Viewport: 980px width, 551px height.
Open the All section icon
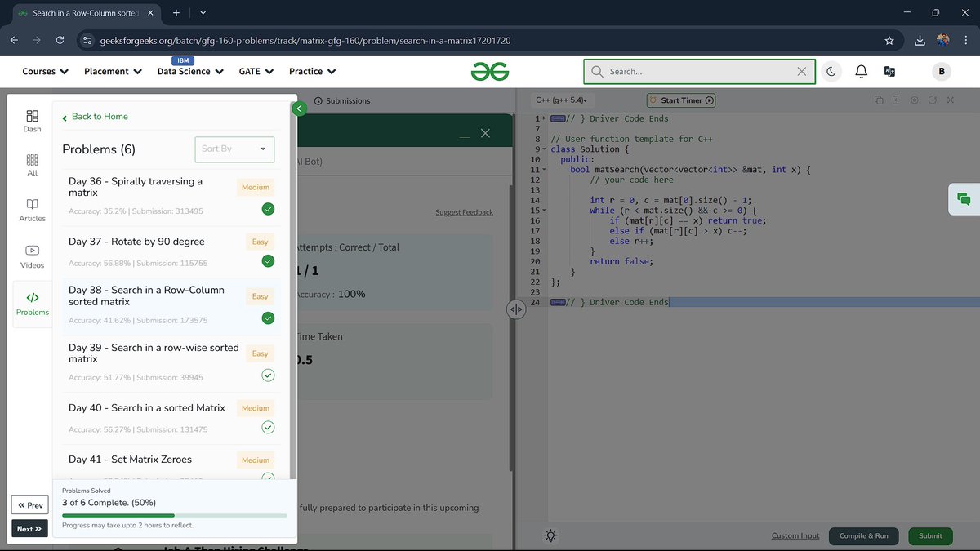(x=32, y=166)
